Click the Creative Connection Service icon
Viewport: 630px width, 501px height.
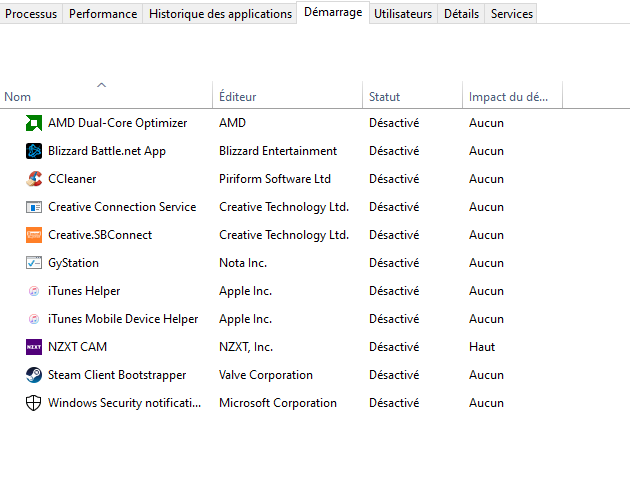[34, 207]
